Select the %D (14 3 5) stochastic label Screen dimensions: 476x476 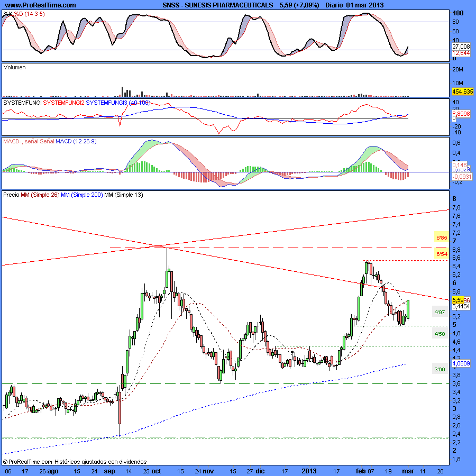pyautogui.click(x=30, y=14)
